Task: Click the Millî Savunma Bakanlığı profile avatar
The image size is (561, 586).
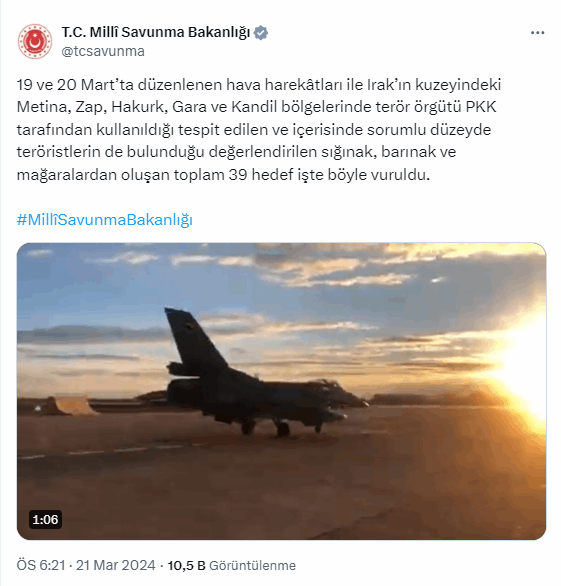Action: point(35,41)
